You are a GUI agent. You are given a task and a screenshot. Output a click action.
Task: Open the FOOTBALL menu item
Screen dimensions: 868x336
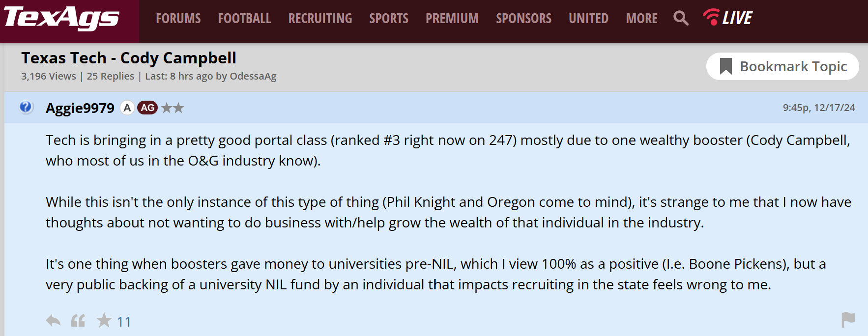pyautogui.click(x=244, y=19)
